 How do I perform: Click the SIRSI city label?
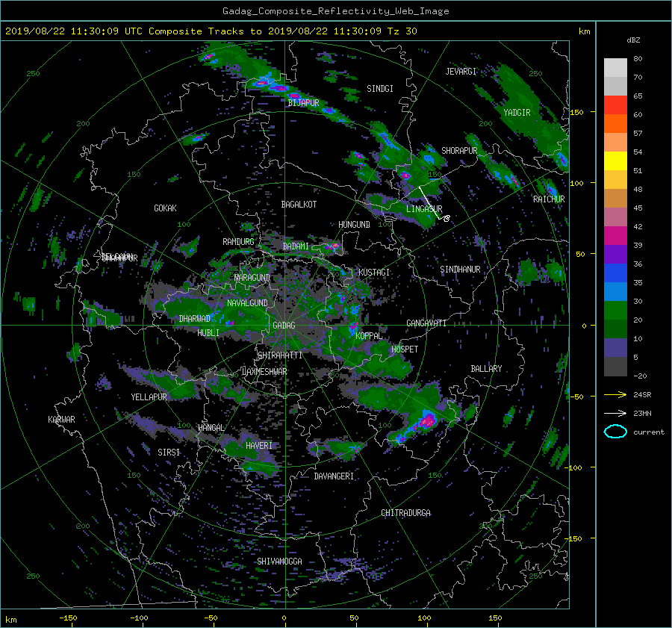tap(169, 453)
